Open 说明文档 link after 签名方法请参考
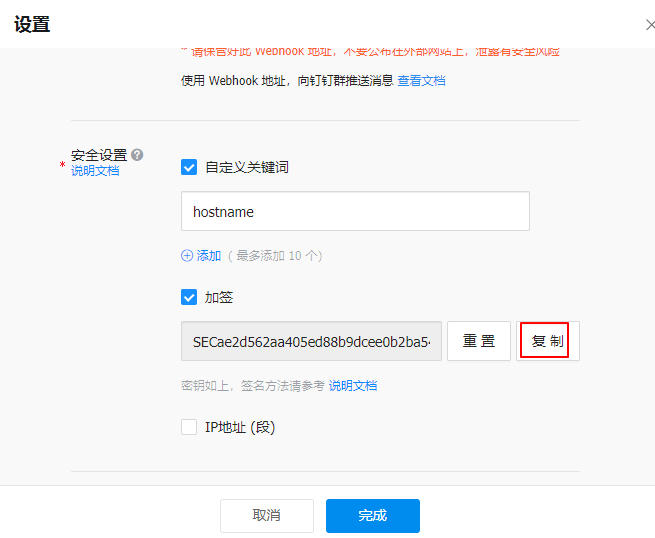 tap(353, 385)
